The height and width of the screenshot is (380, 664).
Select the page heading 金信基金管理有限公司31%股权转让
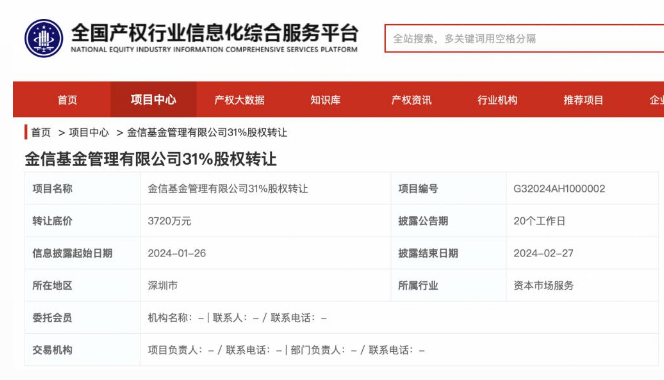pyautogui.click(x=150, y=159)
